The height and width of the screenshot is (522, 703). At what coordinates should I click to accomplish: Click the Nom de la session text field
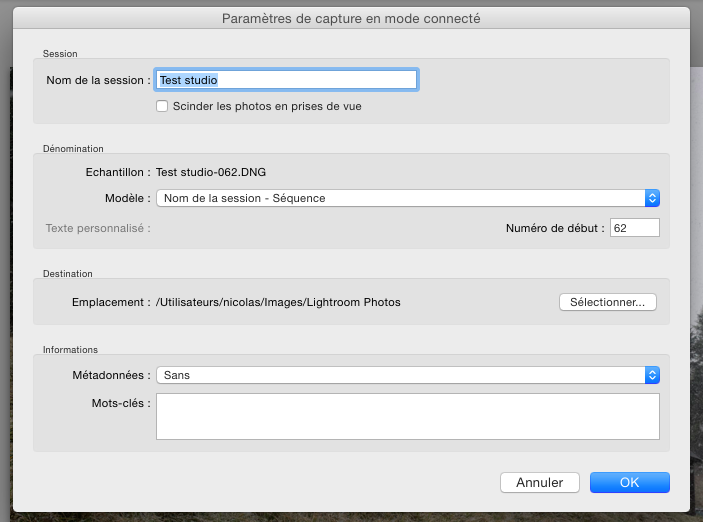pos(286,80)
